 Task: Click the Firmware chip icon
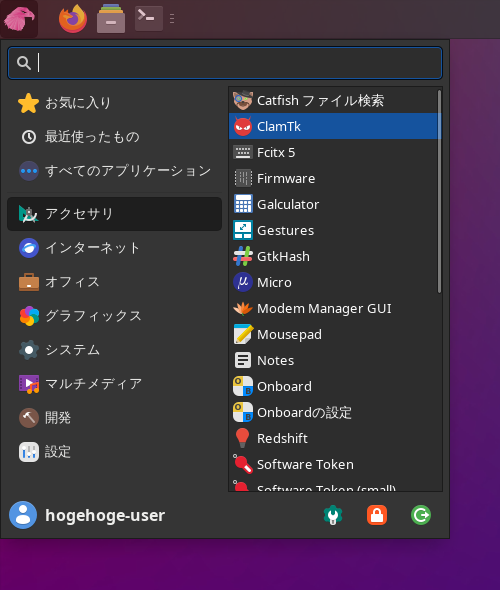click(243, 178)
